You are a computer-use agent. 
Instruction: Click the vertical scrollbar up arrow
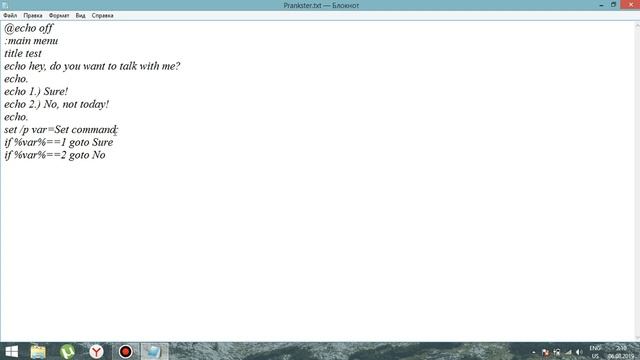[x=637, y=24]
